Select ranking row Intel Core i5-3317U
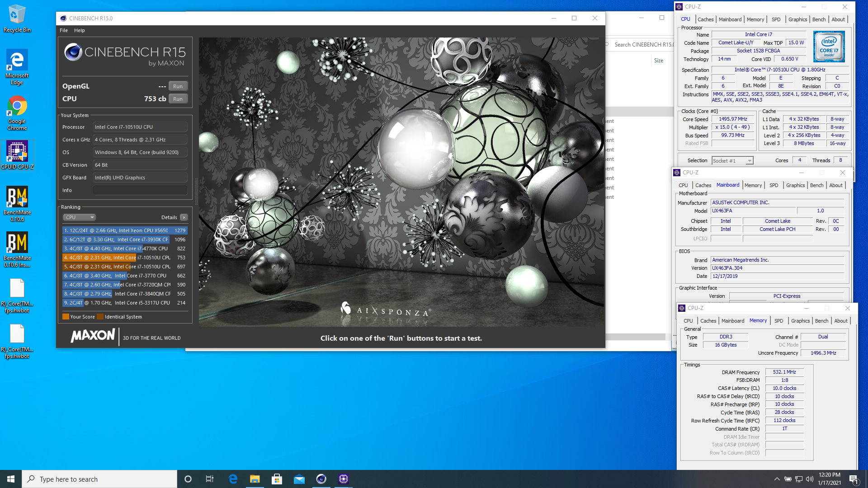The height and width of the screenshot is (488, 868). 125,303
